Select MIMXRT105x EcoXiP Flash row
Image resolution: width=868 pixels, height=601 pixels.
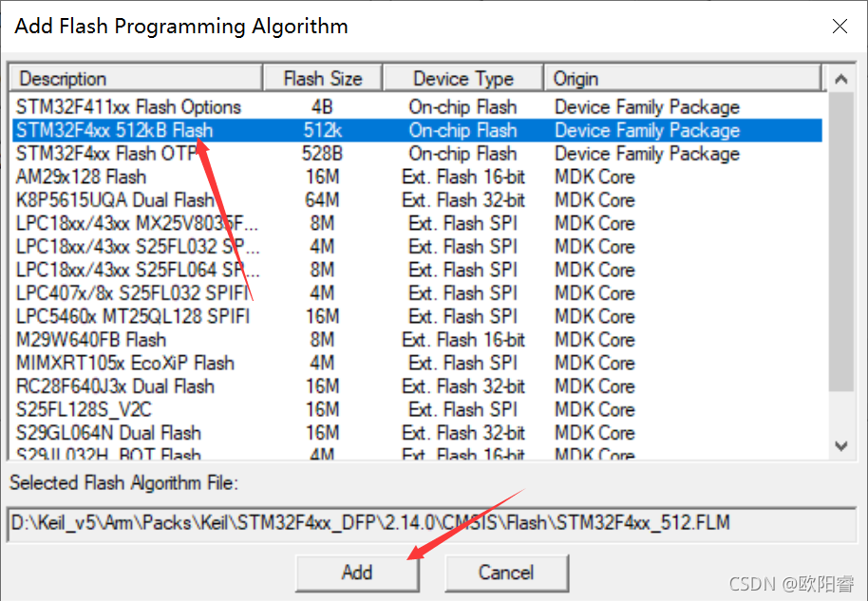pyautogui.click(x=417, y=363)
